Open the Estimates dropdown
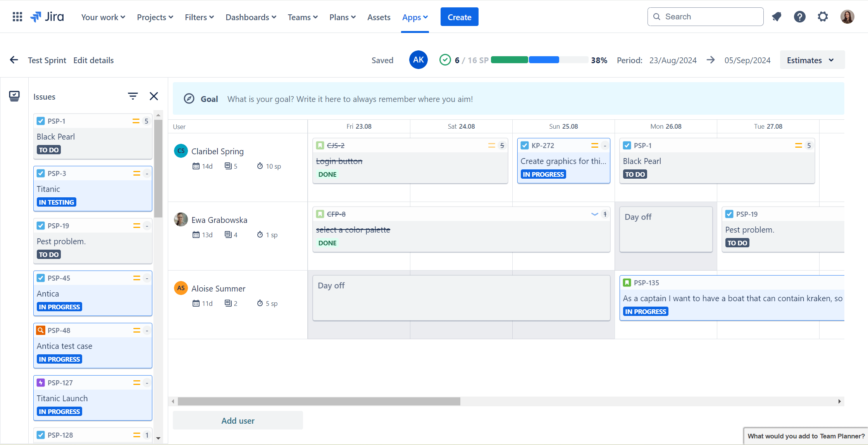The height and width of the screenshot is (445, 868). 812,60
